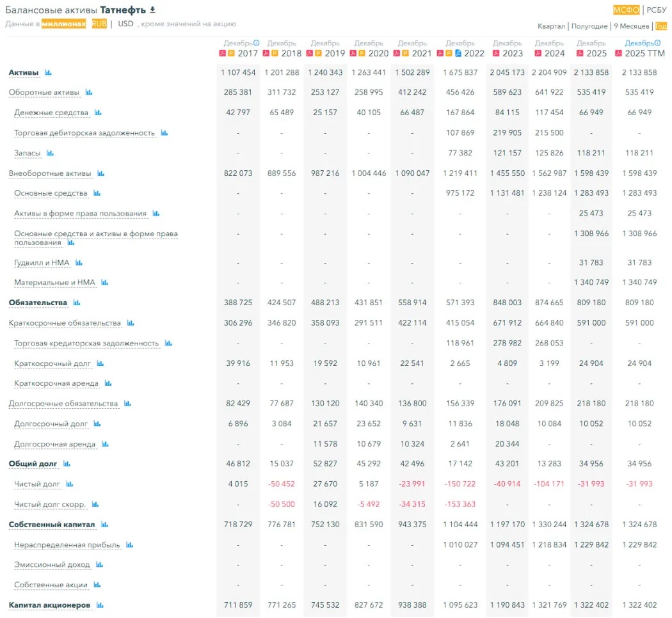Open the chart icon next to Запасы
This screenshot has width=672, height=618.
pos(50,154)
